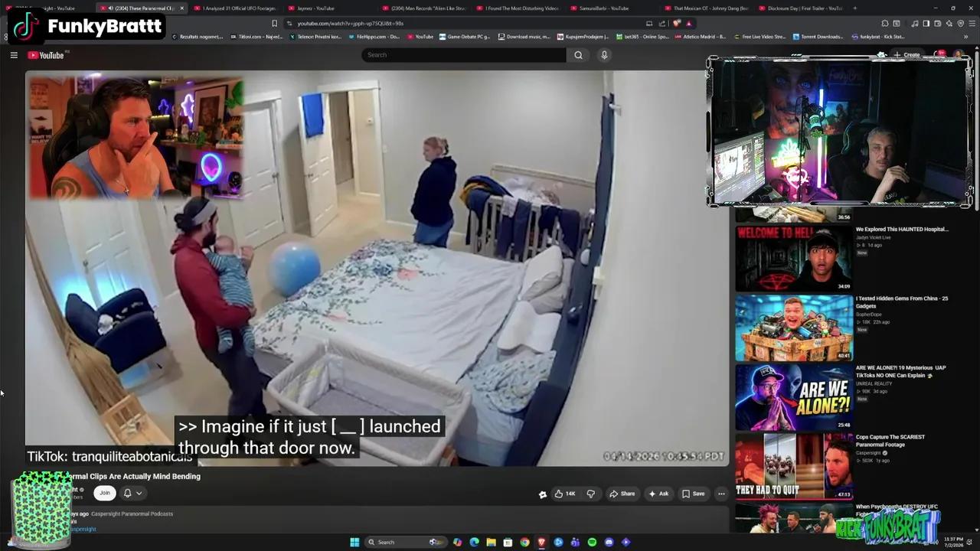Viewport: 980px width, 551px height.
Task: Save the video to a playlist
Action: 694,494
